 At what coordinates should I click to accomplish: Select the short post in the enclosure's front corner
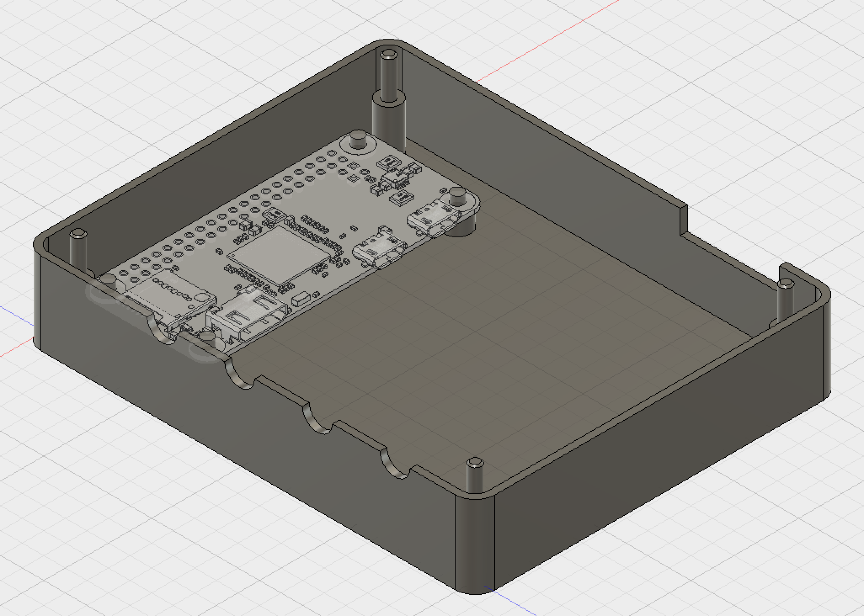(x=475, y=475)
